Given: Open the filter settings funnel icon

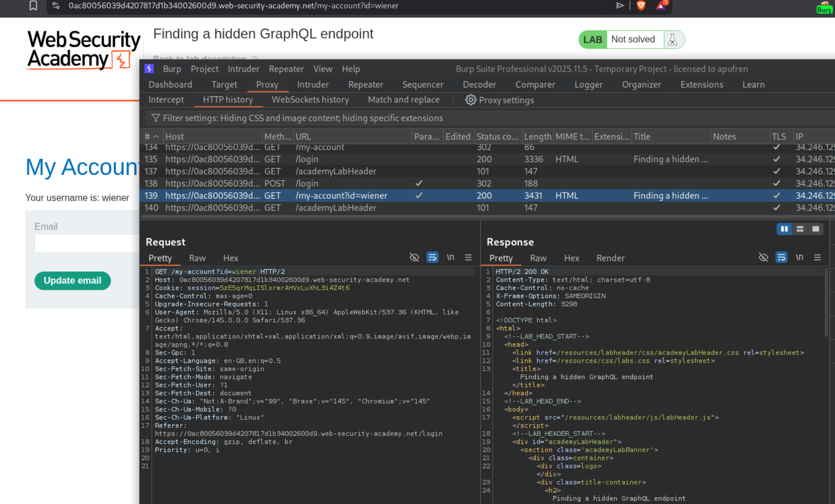Looking at the screenshot, I should (x=156, y=118).
